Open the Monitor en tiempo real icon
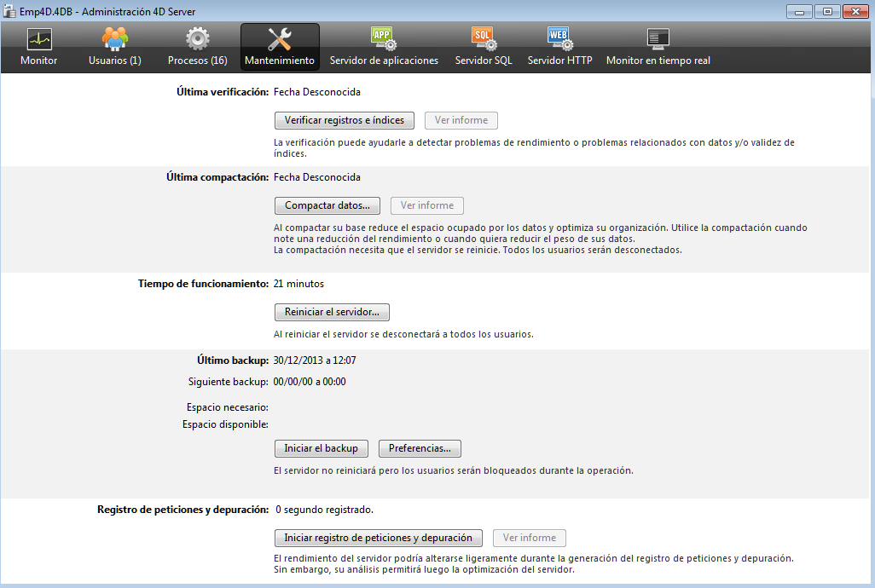 click(x=658, y=38)
